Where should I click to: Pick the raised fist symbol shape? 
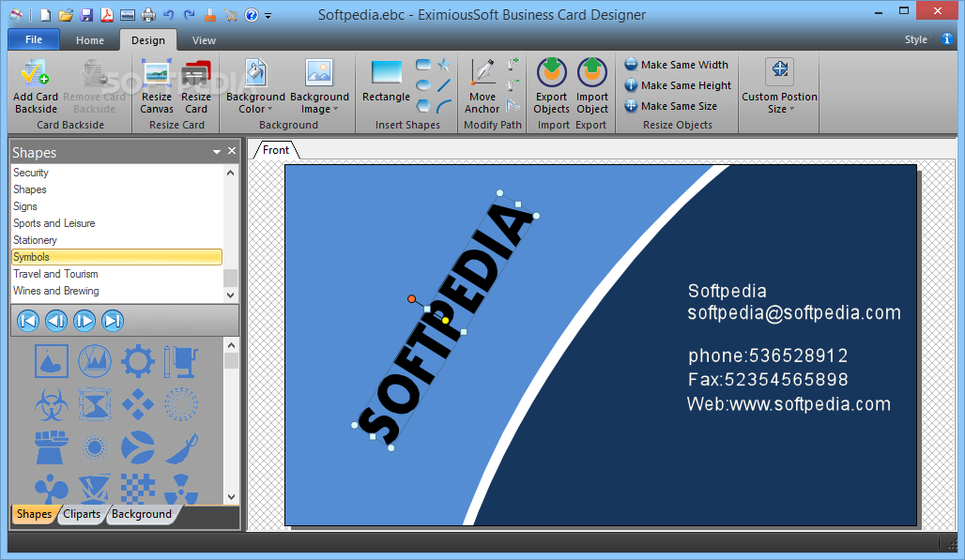(52, 446)
